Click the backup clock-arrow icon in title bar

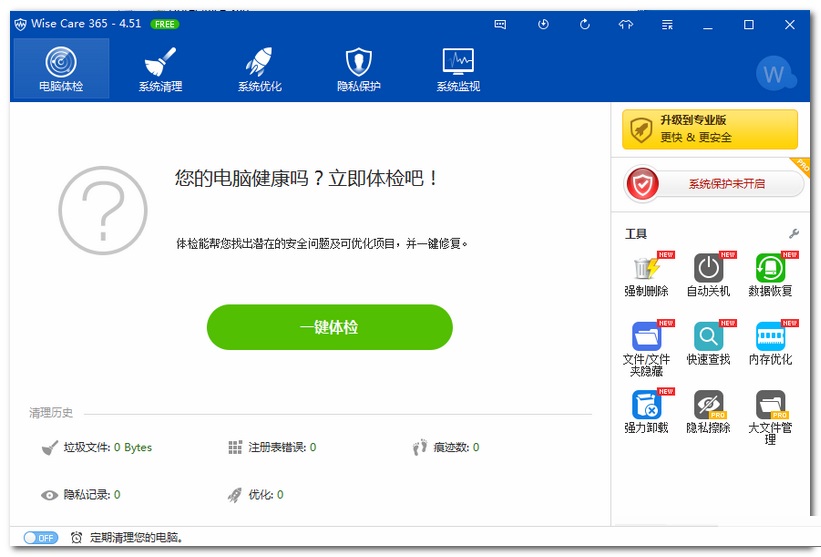543,24
